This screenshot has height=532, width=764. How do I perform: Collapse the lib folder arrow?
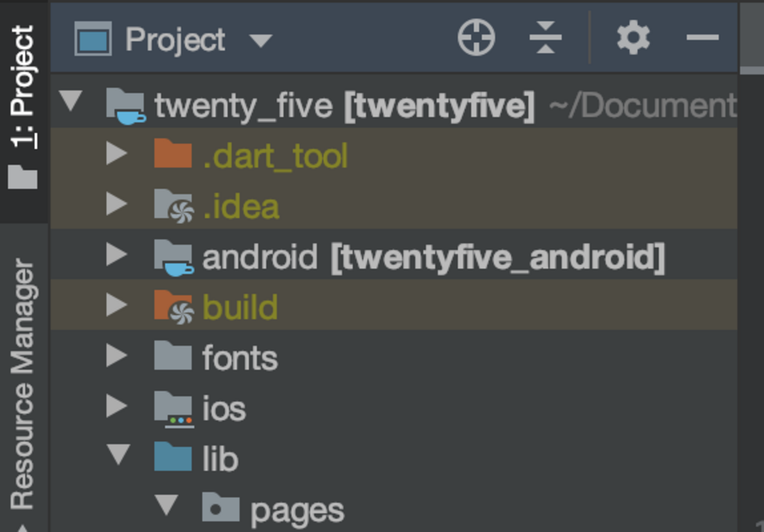pos(118,456)
